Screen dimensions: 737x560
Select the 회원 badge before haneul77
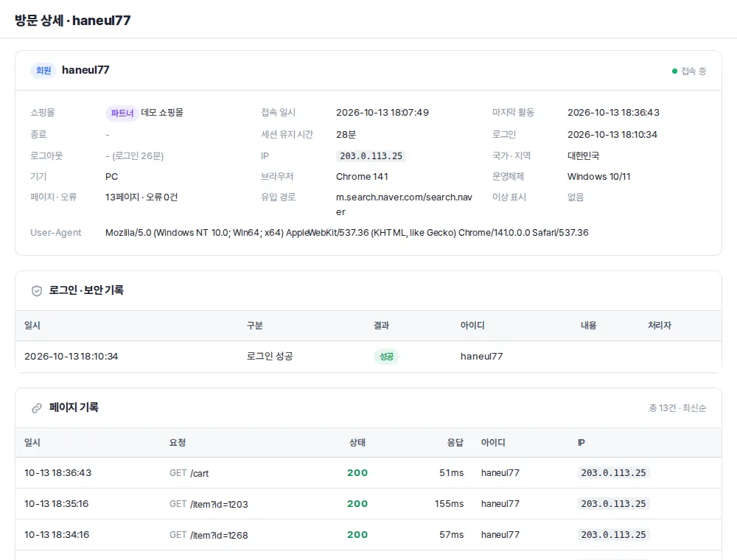(x=43, y=71)
